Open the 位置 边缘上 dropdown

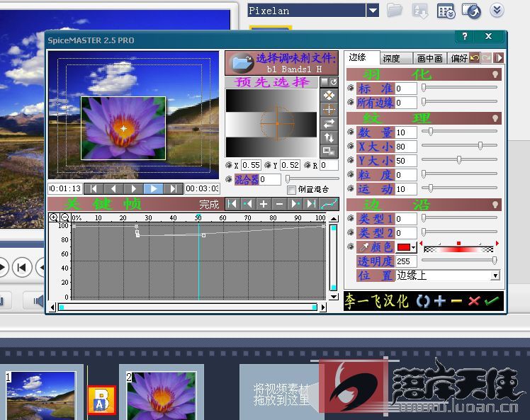(495, 276)
